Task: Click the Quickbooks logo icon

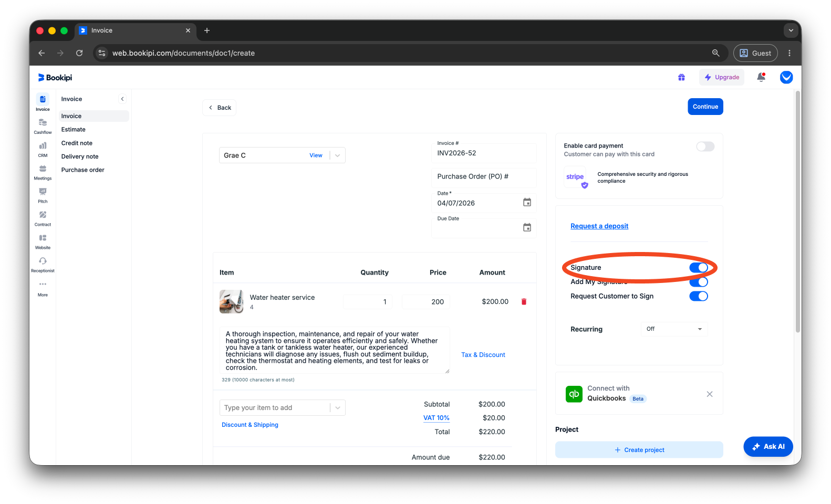Action: [574, 394]
